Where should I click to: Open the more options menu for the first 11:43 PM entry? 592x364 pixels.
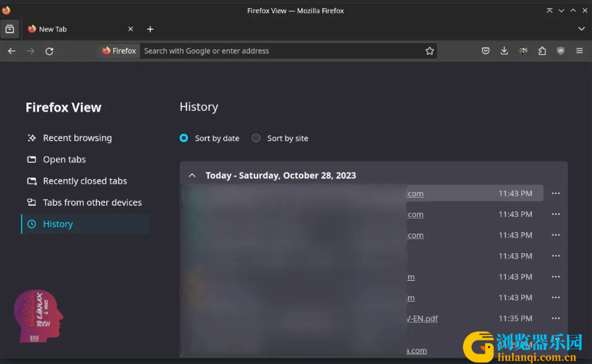click(x=556, y=193)
